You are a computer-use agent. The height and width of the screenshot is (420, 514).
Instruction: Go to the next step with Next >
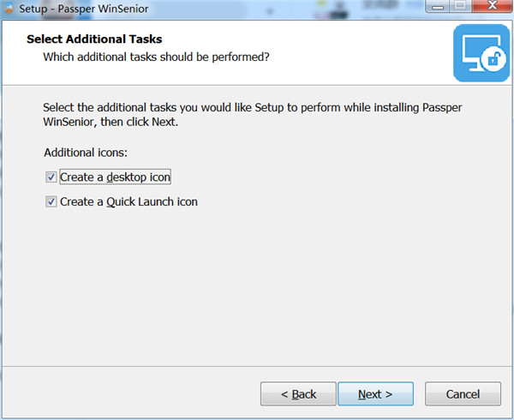pyautogui.click(x=375, y=393)
